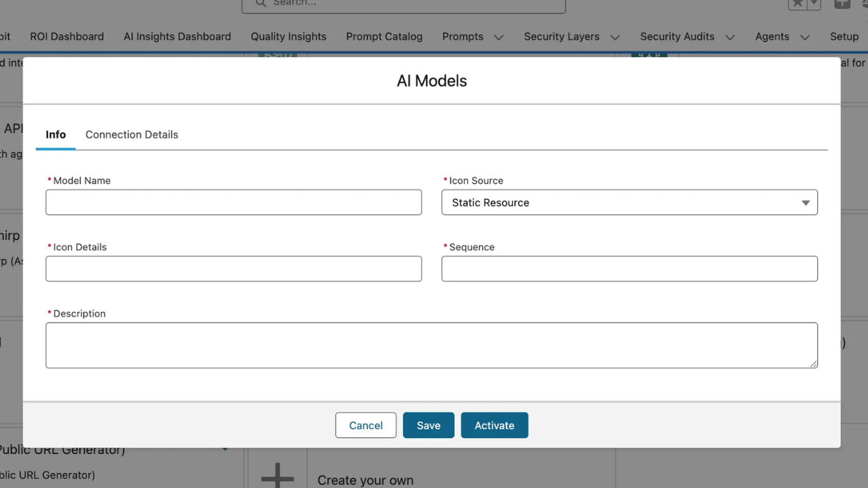Click the search magnifier icon

point(261,3)
